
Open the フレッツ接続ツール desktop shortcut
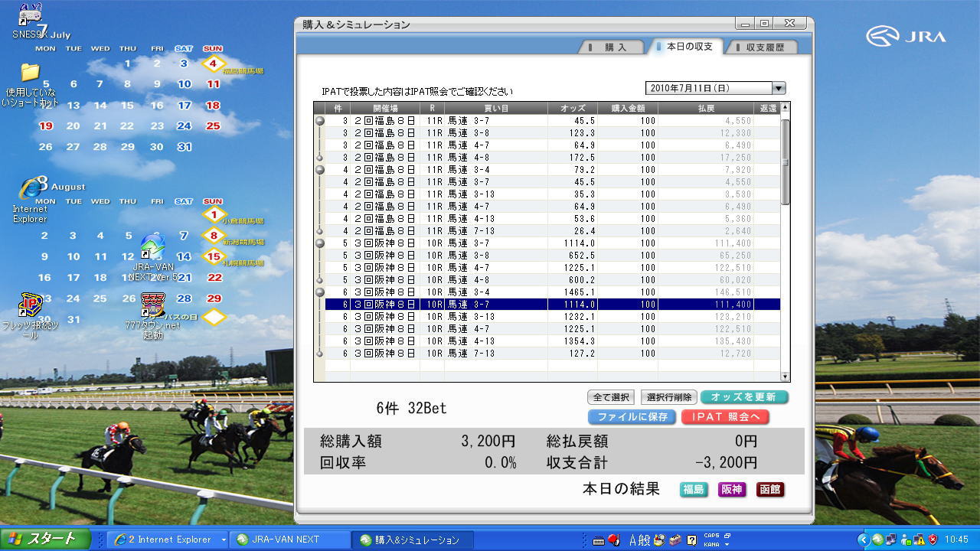(x=31, y=306)
